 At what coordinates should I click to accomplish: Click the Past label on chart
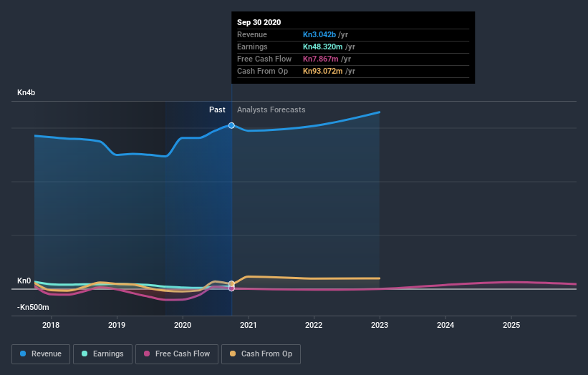pyautogui.click(x=217, y=109)
